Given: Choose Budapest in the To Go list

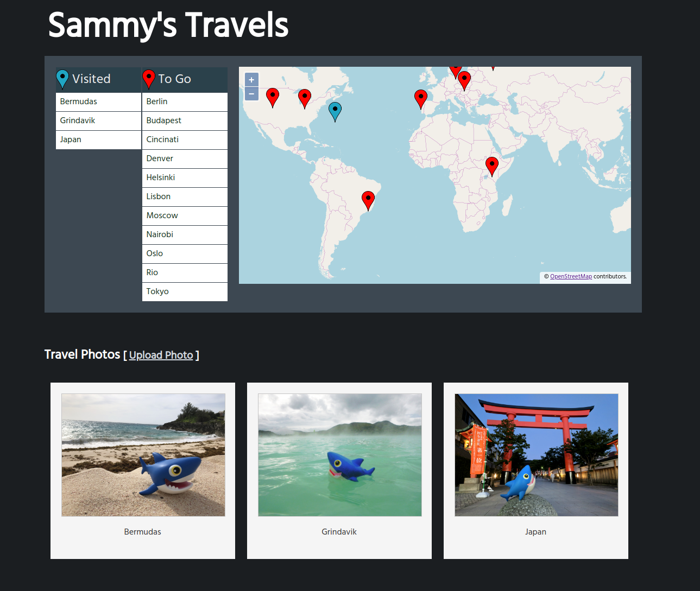Looking at the screenshot, I should (x=185, y=121).
